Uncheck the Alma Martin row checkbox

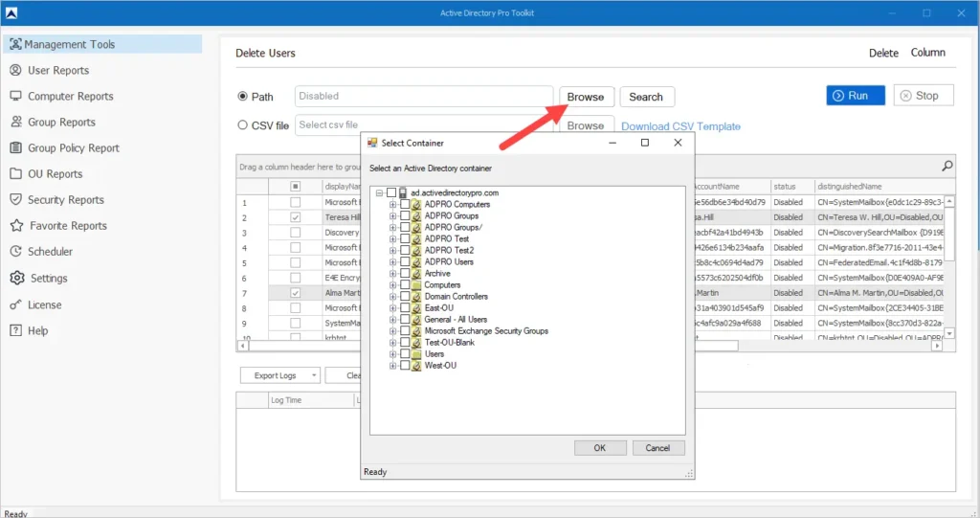(x=295, y=293)
